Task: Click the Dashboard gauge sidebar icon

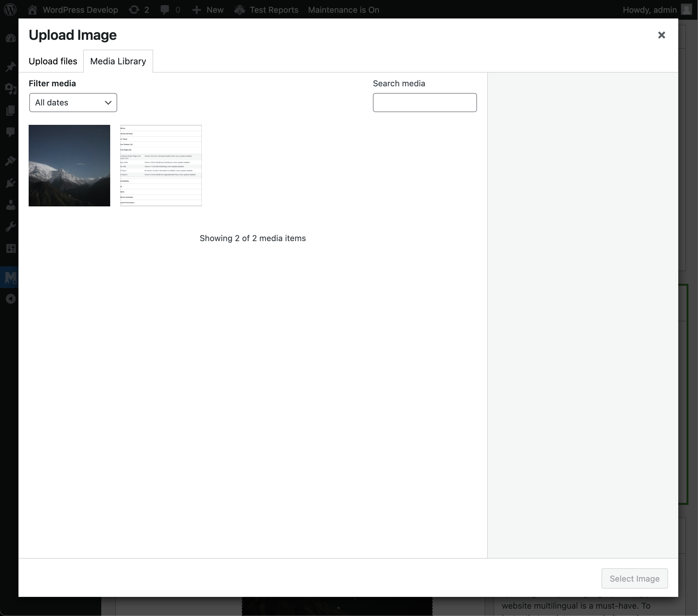Action: point(11,38)
